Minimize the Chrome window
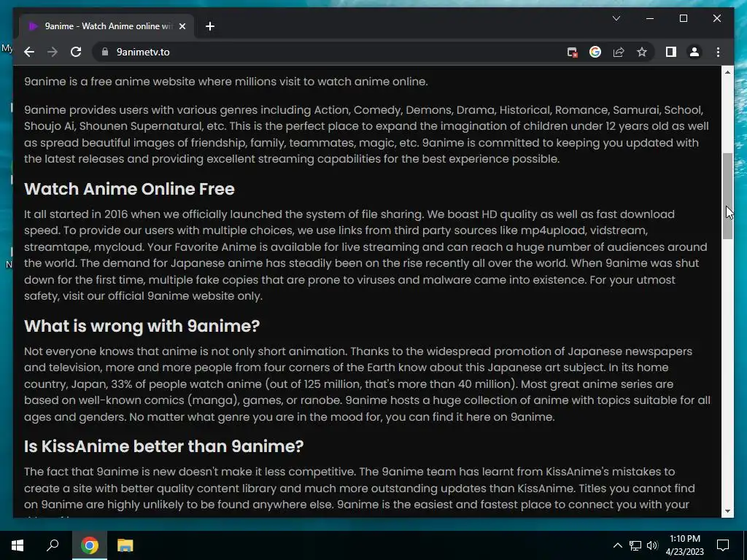 (x=650, y=18)
